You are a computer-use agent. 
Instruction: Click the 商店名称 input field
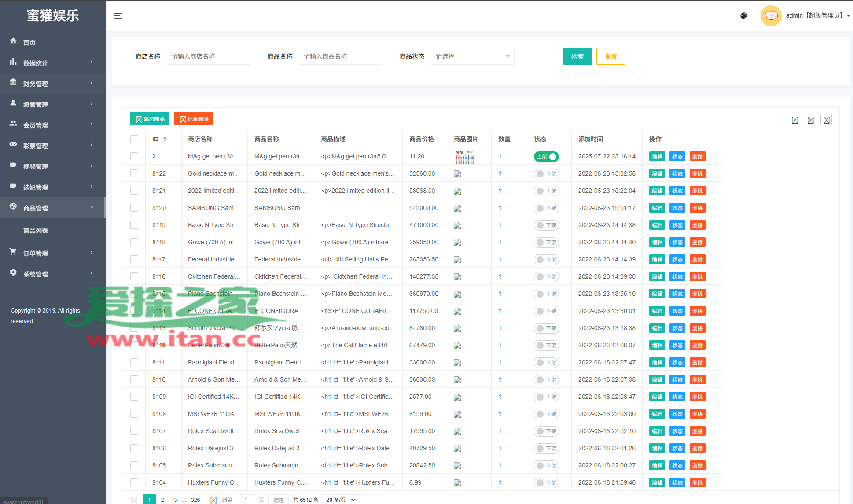[x=208, y=56]
